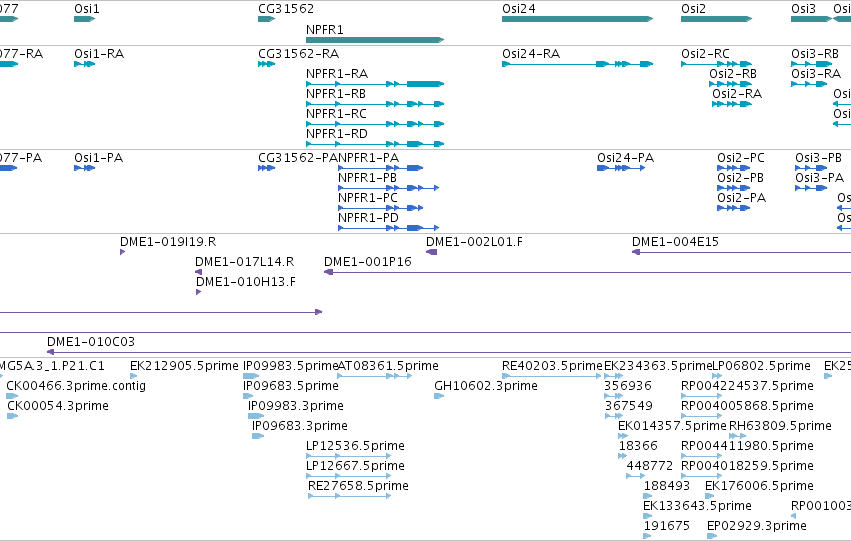The width and height of the screenshot is (851, 541).
Task: Select the DME1-001P16 clone label
Action: pos(368,262)
